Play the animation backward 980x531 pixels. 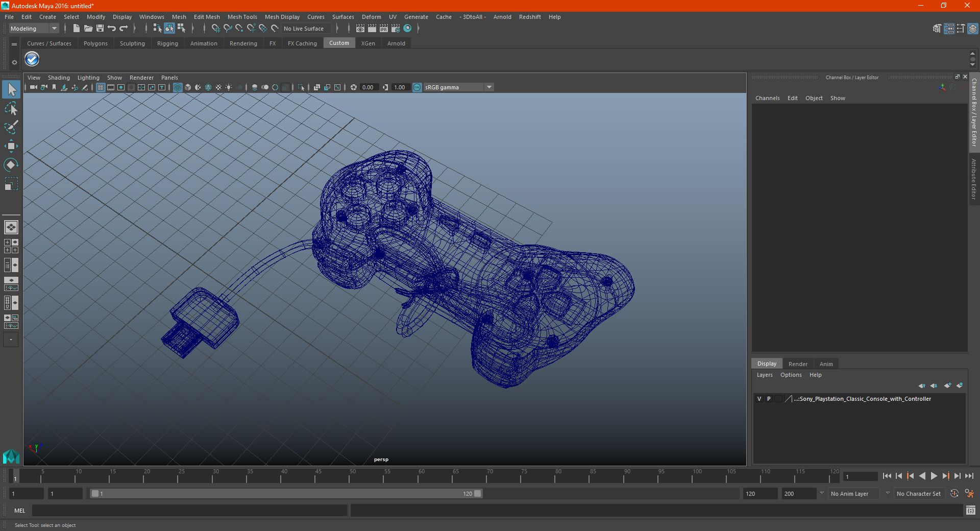(922, 476)
